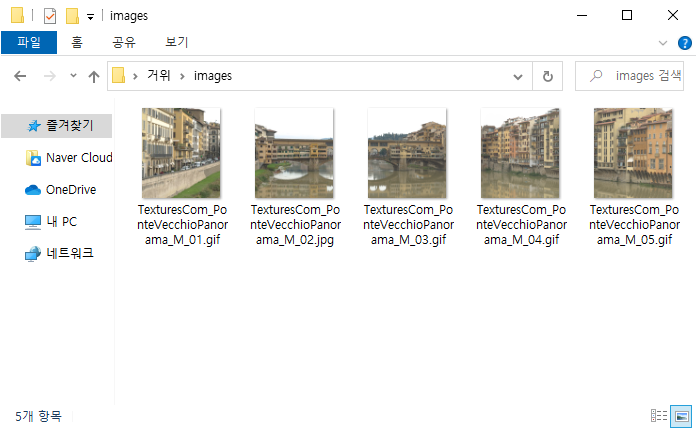
Task: Select Naver Cloud in the navigation pane
Action: coord(68,158)
